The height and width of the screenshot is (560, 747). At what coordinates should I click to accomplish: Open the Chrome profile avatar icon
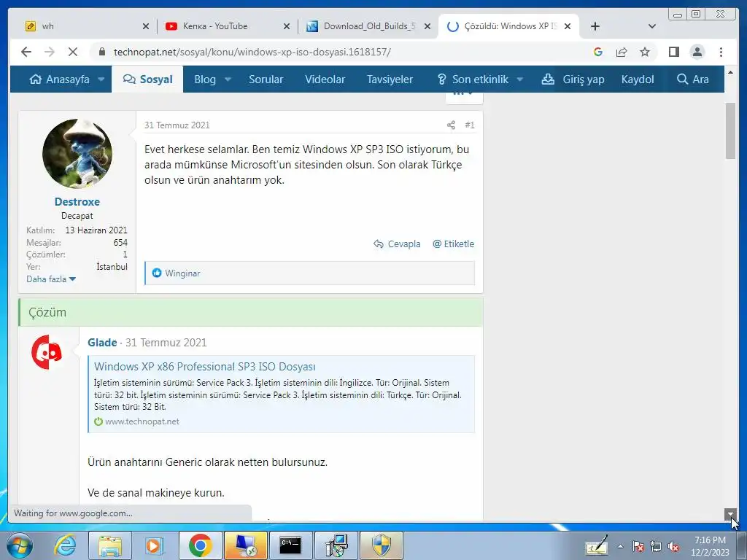(x=697, y=52)
